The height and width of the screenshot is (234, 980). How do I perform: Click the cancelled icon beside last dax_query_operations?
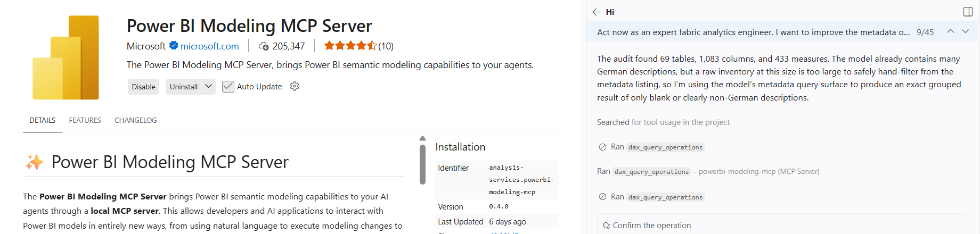602,197
